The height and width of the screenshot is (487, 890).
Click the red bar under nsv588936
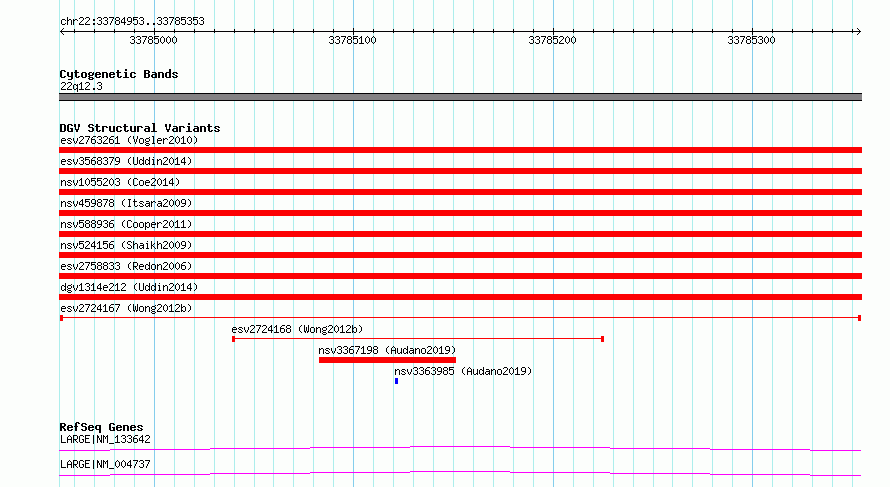point(460,234)
